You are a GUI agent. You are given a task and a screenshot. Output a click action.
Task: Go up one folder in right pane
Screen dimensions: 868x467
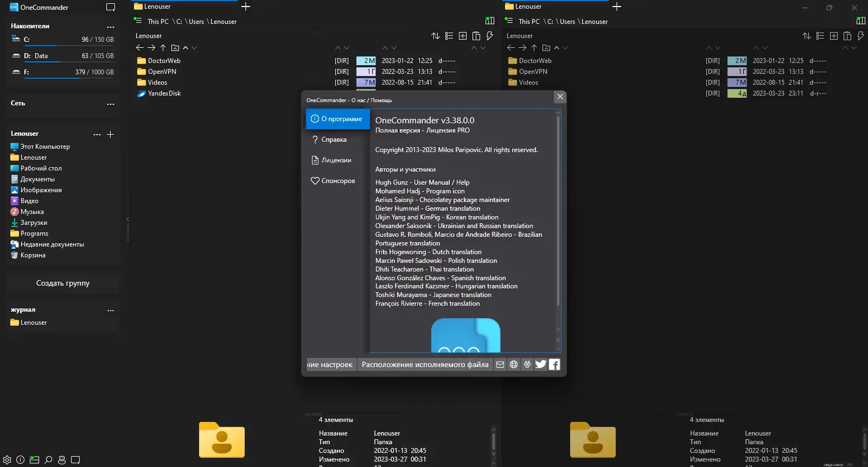click(534, 48)
